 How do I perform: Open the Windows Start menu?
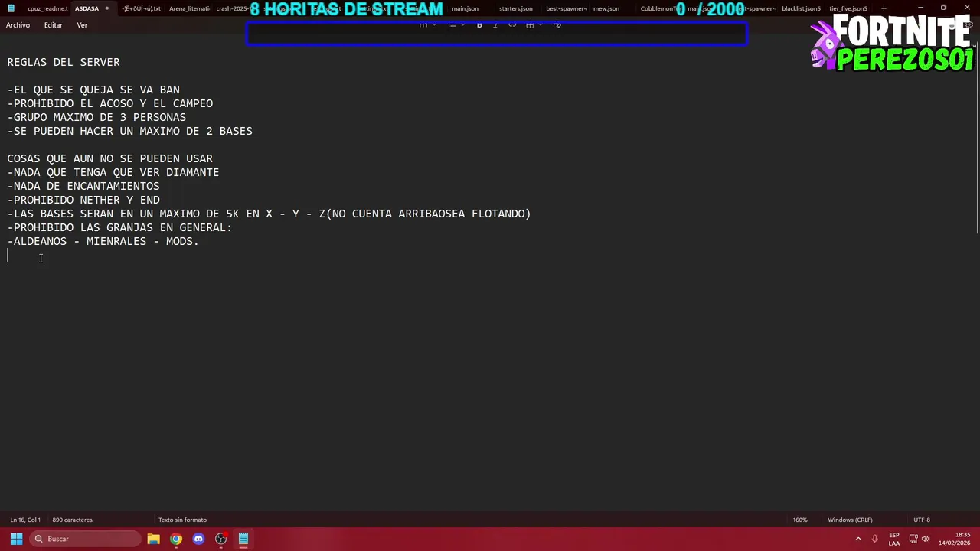16,539
